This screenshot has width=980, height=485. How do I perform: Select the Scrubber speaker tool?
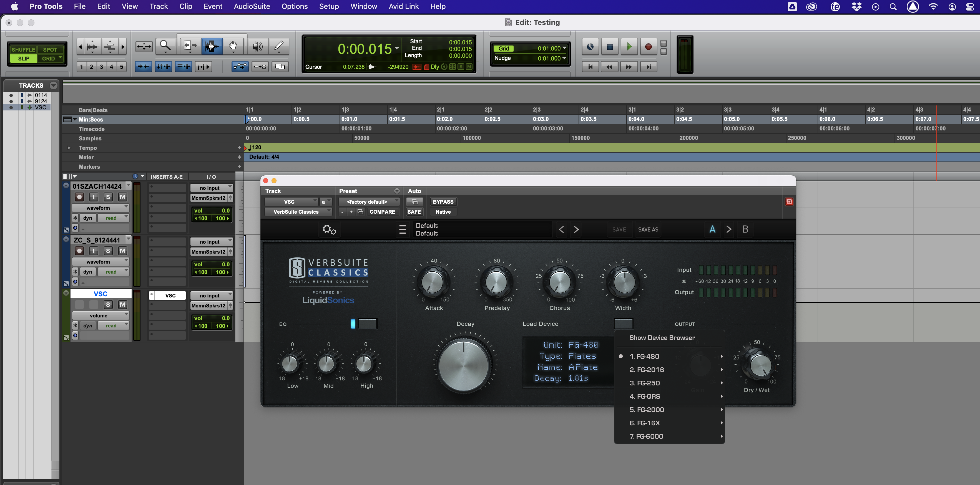pos(258,47)
